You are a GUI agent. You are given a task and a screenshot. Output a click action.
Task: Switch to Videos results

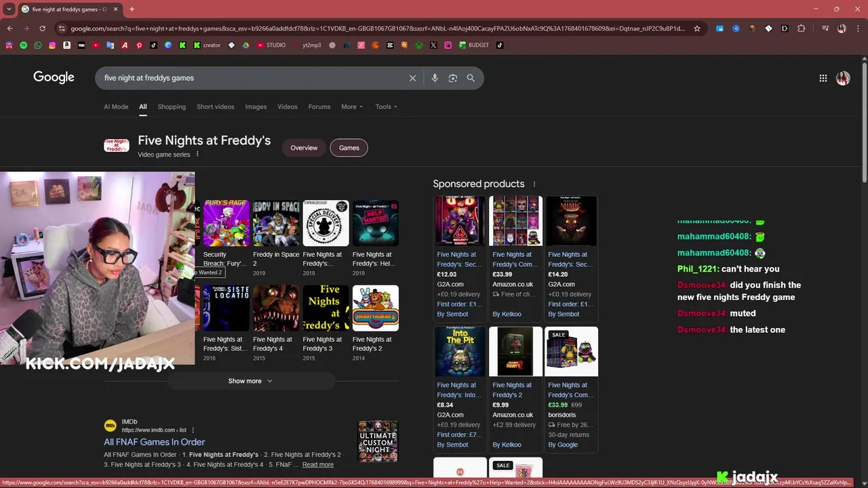coord(288,106)
